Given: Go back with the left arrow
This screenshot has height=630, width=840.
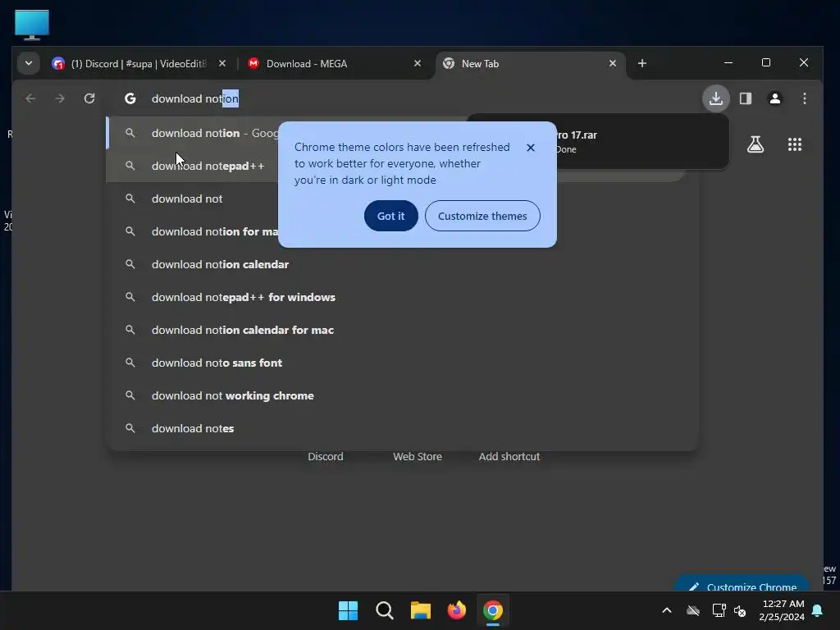Looking at the screenshot, I should coord(30,98).
